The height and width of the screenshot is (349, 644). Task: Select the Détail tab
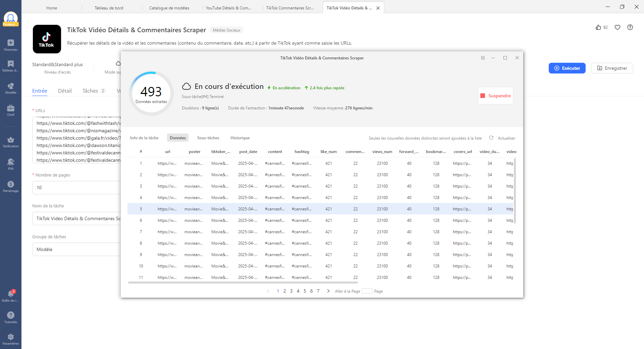pyautogui.click(x=65, y=91)
